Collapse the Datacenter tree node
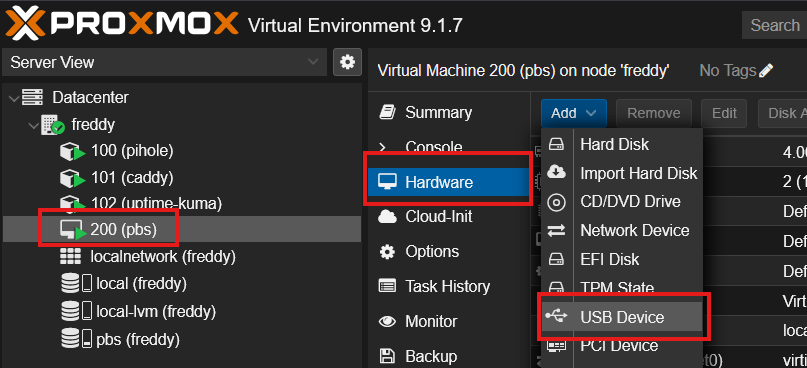The width and height of the screenshot is (807, 368). pos(14,97)
